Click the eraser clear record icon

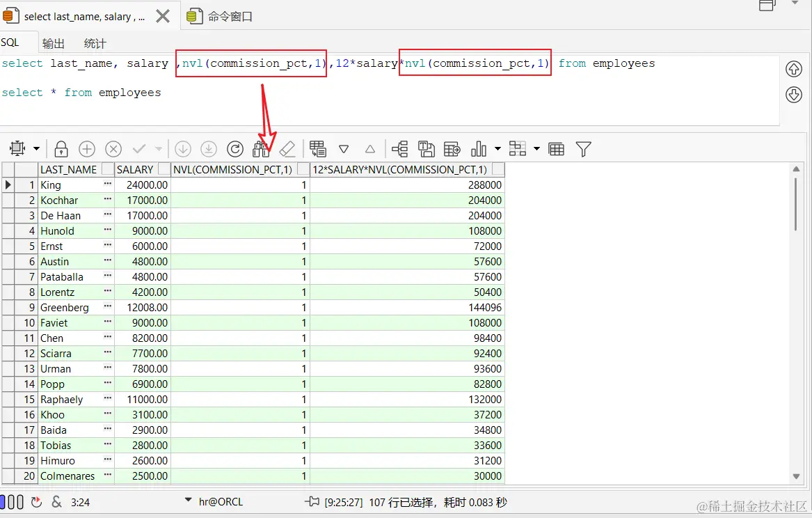click(287, 149)
